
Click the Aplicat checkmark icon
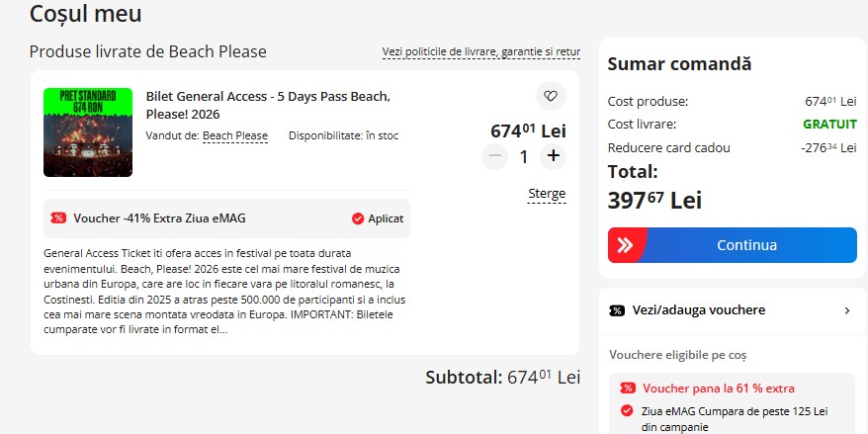[x=357, y=218]
